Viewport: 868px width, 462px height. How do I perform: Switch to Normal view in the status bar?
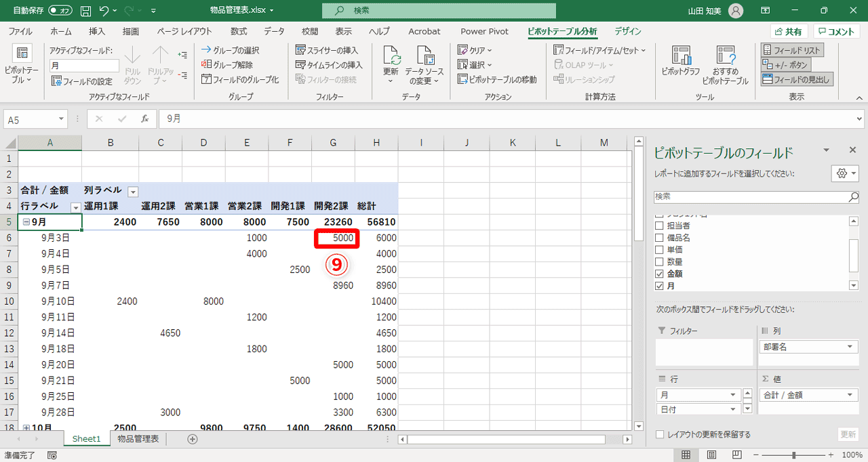pos(686,455)
